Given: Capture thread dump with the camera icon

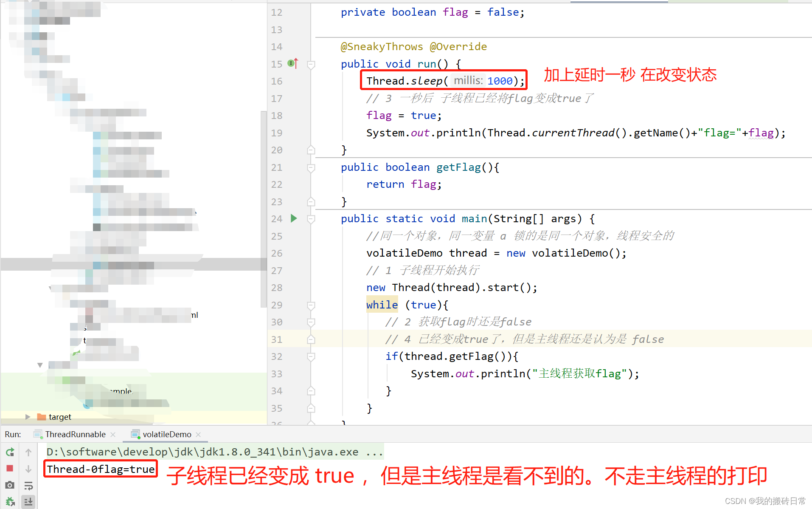Looking at the screenshot, I should [x=9, y=485].
